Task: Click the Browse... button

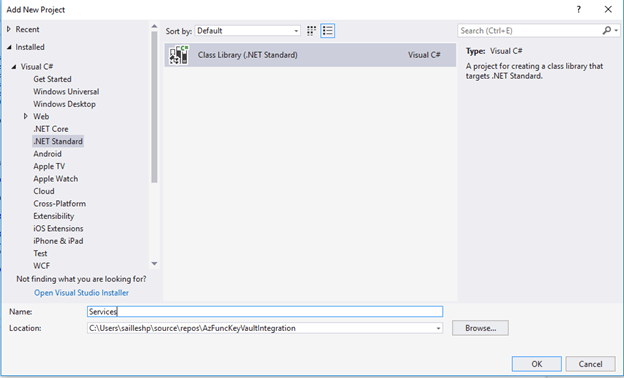Action: [480, 328]
